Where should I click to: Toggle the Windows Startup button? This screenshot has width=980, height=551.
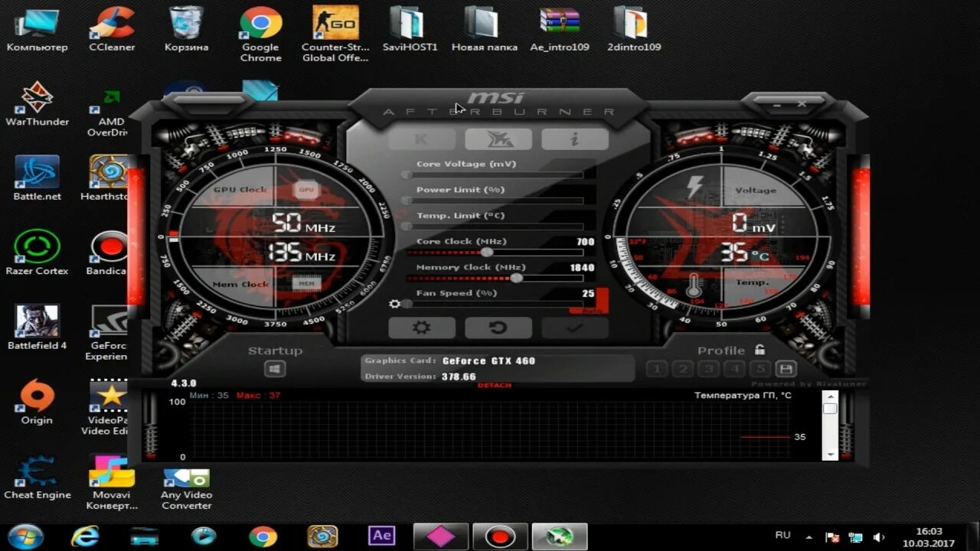(275, 369)
